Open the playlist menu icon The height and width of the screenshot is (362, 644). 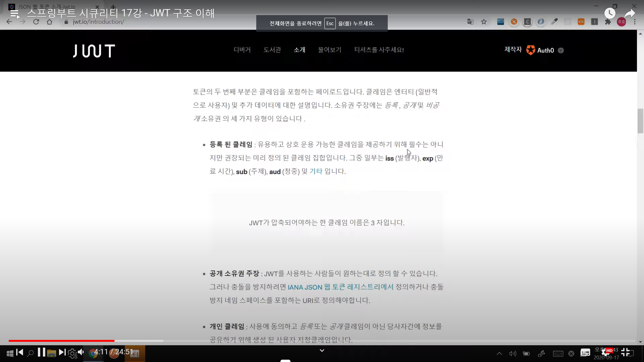coord(14,14)
